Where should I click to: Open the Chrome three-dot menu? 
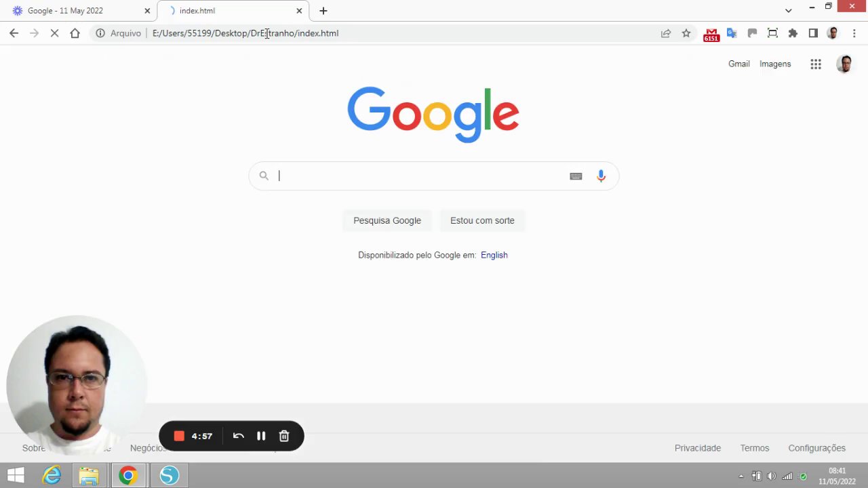click(x=854, y=33)
